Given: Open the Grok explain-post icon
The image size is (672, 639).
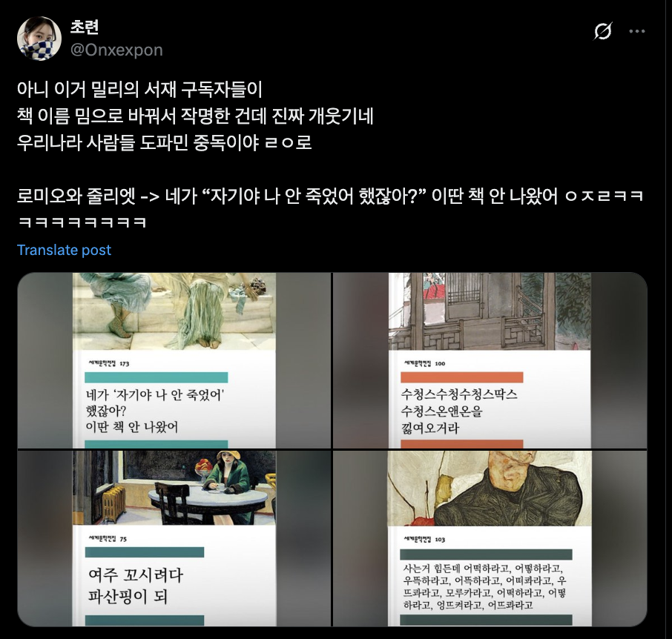Looking at the screenshot, I should coord(602,31).
